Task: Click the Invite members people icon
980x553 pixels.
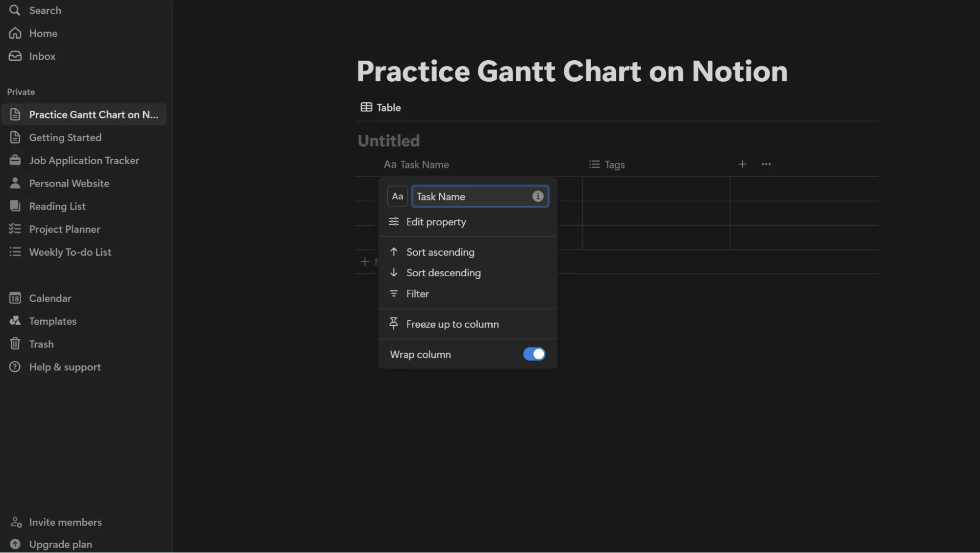Action: [16, 522]
